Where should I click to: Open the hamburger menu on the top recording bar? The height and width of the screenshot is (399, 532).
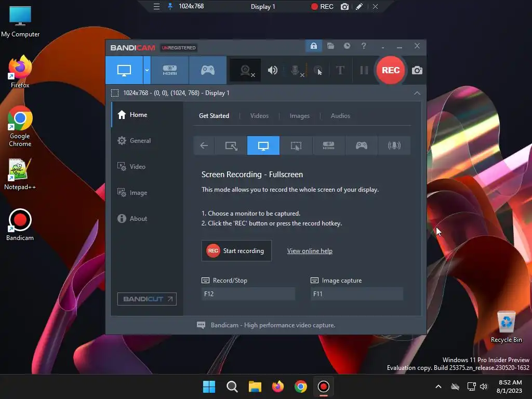(x=156, y=6)
